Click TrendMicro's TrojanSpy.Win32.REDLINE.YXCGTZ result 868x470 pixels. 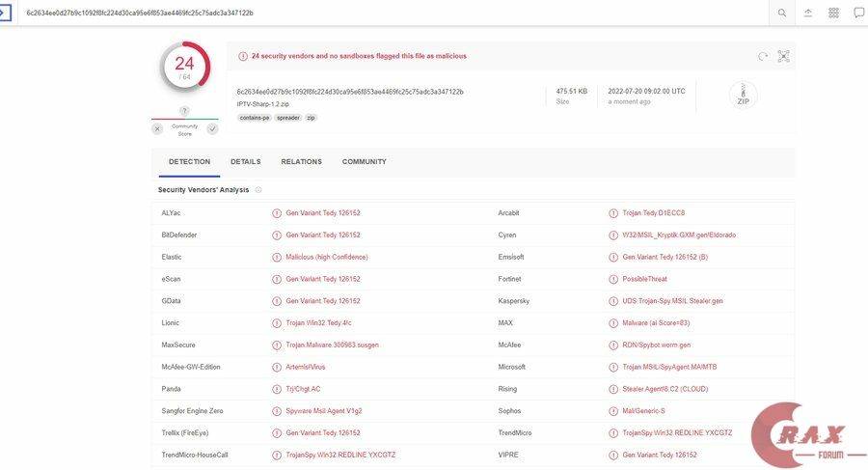[x=677, y=433]
